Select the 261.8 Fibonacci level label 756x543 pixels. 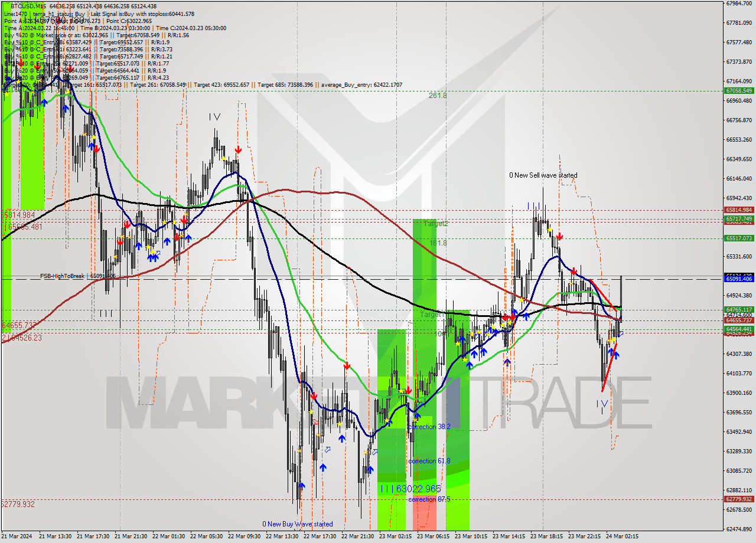[x=438, y=95]
